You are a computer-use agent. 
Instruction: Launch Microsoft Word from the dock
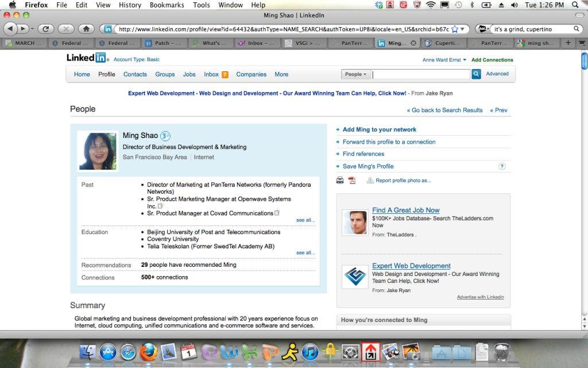230,352
